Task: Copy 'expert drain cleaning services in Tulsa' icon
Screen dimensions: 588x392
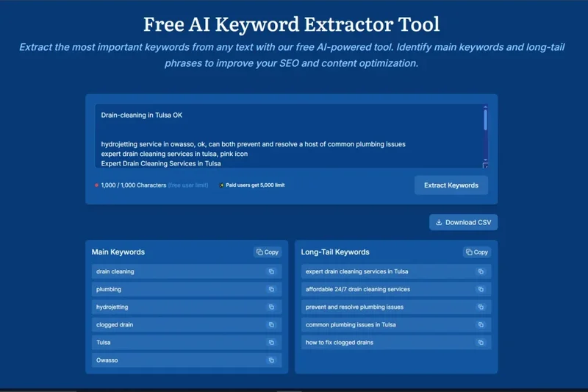Action: 481,271
